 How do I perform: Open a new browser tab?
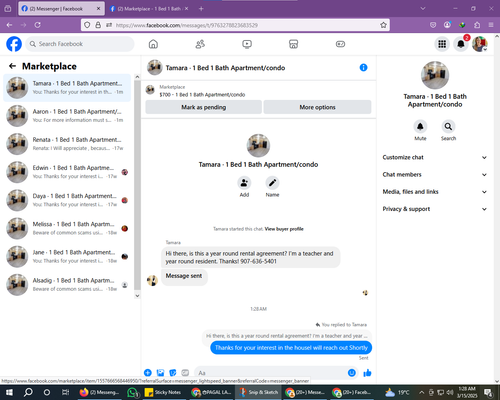pyautogui.click(x=201, y=9)
